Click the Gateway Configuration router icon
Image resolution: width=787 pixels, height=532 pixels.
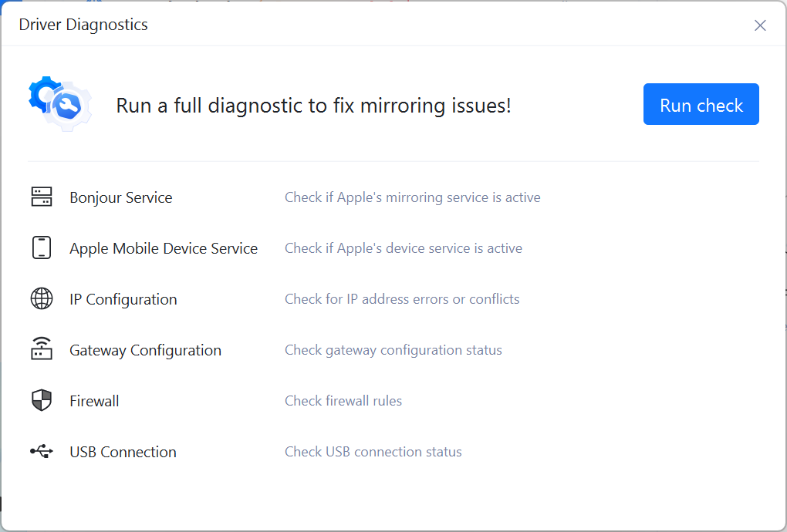click(42, 349)
